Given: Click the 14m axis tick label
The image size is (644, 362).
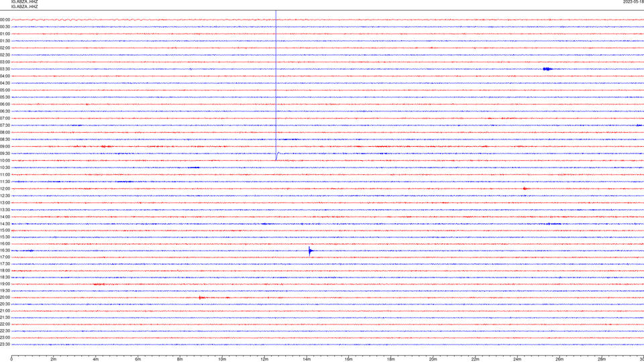Looking at the screenshot, I should (307, 359).
